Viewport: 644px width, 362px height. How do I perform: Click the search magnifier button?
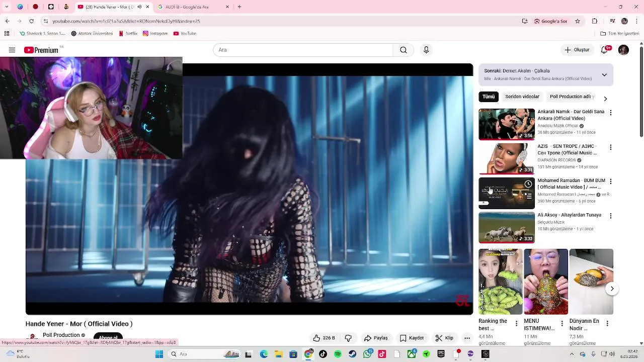coord(404,50)
